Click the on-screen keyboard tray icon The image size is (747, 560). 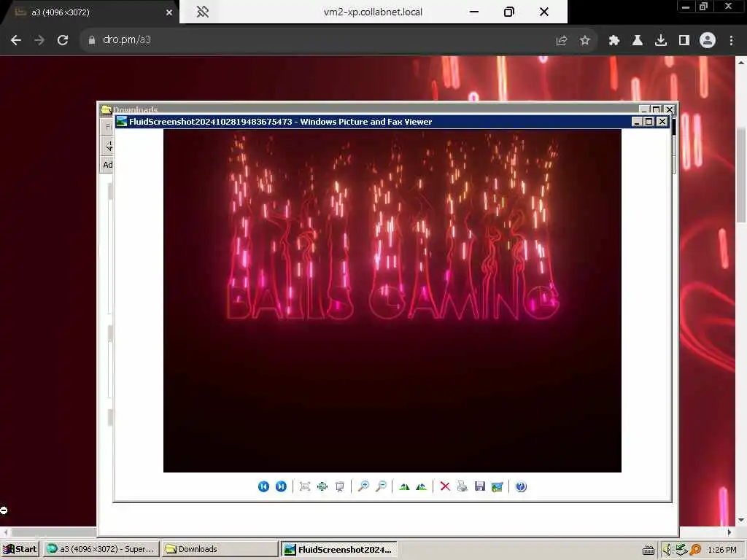649,550
